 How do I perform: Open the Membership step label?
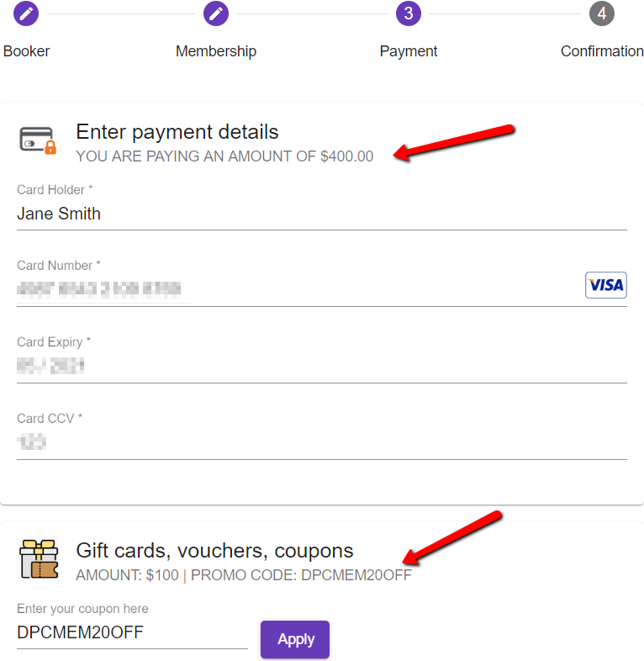tap(216, 51)
